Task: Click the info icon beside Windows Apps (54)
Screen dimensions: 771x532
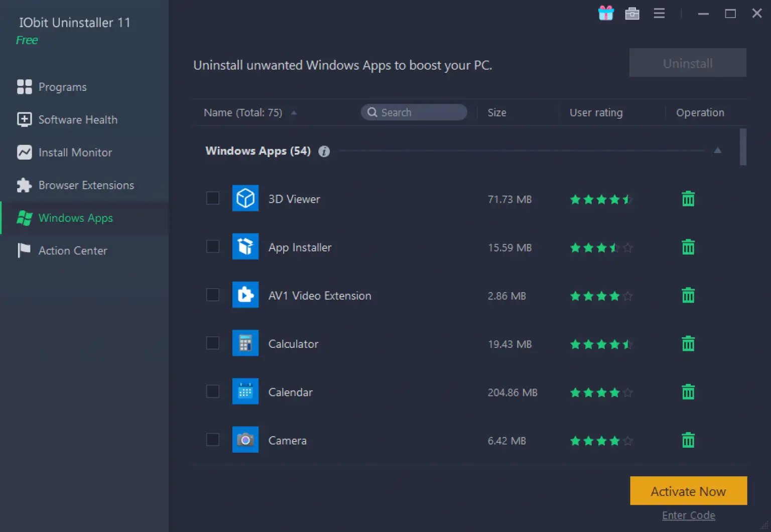Action: click(x=324, y=151)
